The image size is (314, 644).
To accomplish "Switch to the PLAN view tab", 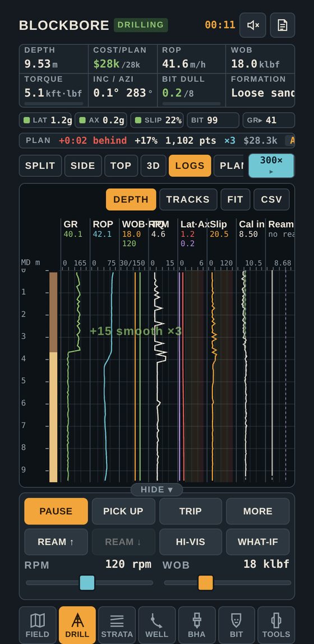I will (x=229, y=166).
